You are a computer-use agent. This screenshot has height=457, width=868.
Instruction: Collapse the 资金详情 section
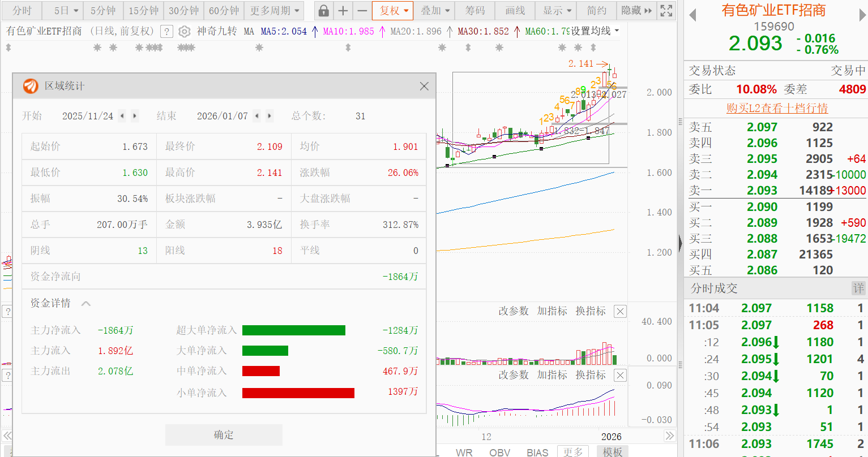point(86,304)
